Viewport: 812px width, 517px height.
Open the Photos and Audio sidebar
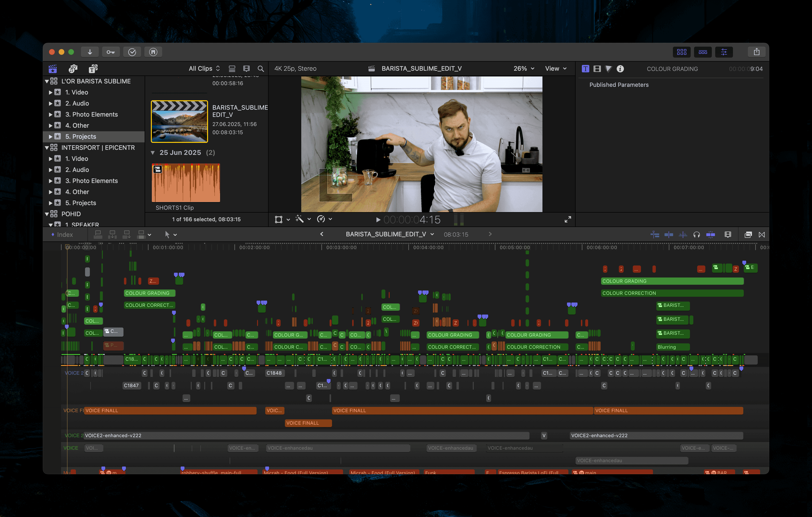click(73, 69)
